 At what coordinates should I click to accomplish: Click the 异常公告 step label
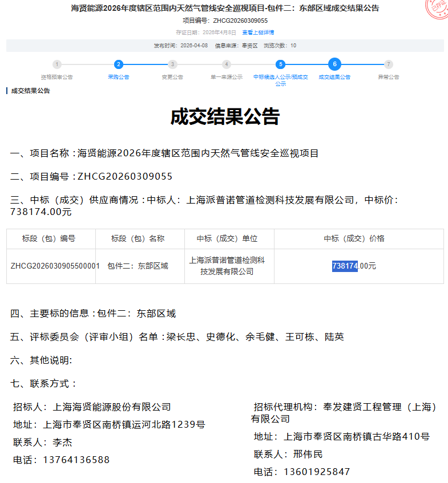click(x=388, y=77)
